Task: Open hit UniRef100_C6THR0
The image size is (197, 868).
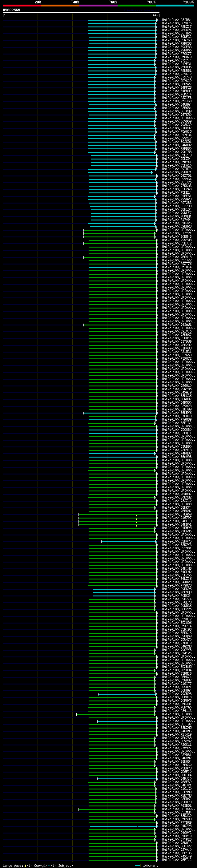Action: [177, 33]
